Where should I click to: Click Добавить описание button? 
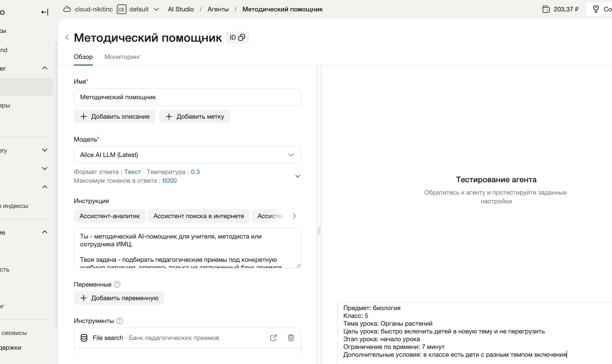point(114,116)
